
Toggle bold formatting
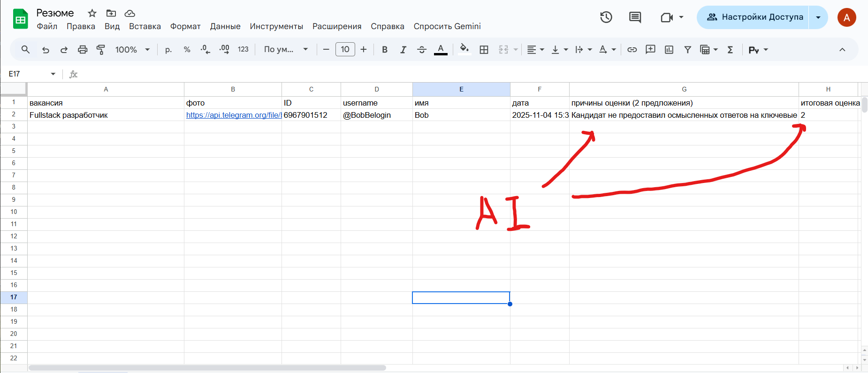(385, 50)
